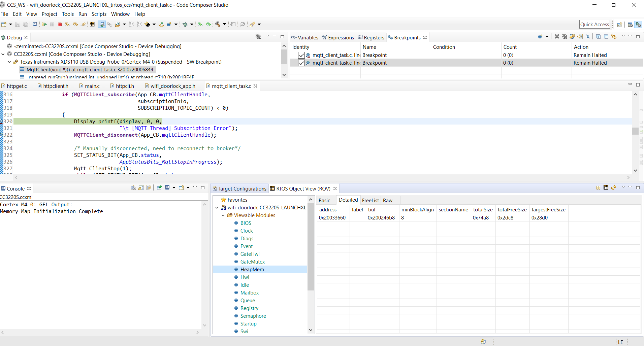644x346 pixels.
Task: Click Remove All Terminated Launches icon
Action: point(258,37)
